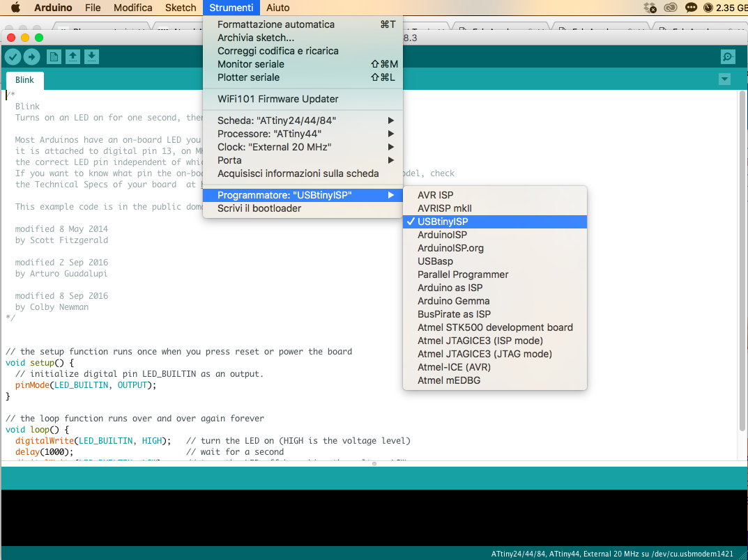Open the File menu

click(x=93, y=8)
